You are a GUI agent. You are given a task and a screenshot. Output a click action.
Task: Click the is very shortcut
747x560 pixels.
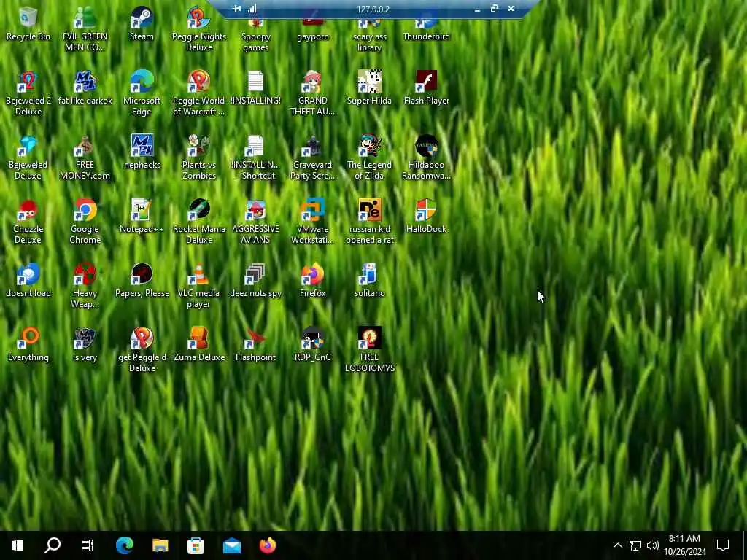click(85, 345)
